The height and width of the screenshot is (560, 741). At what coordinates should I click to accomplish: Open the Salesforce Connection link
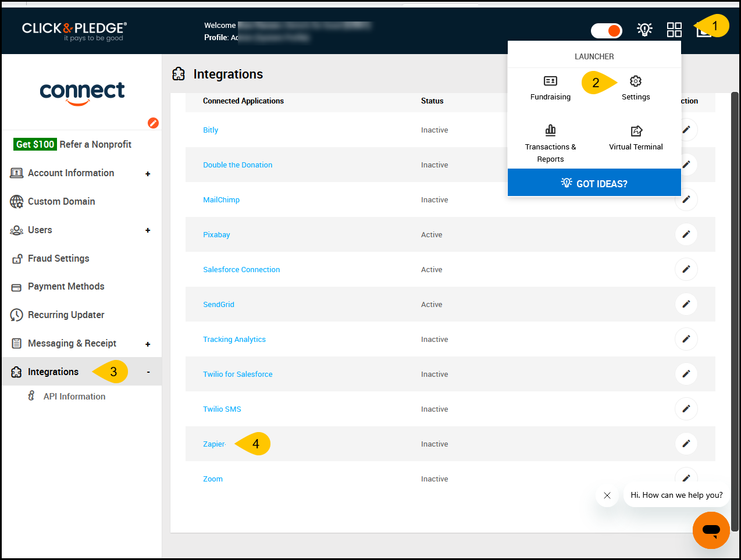pyautogui.click(x=241, y=269)
